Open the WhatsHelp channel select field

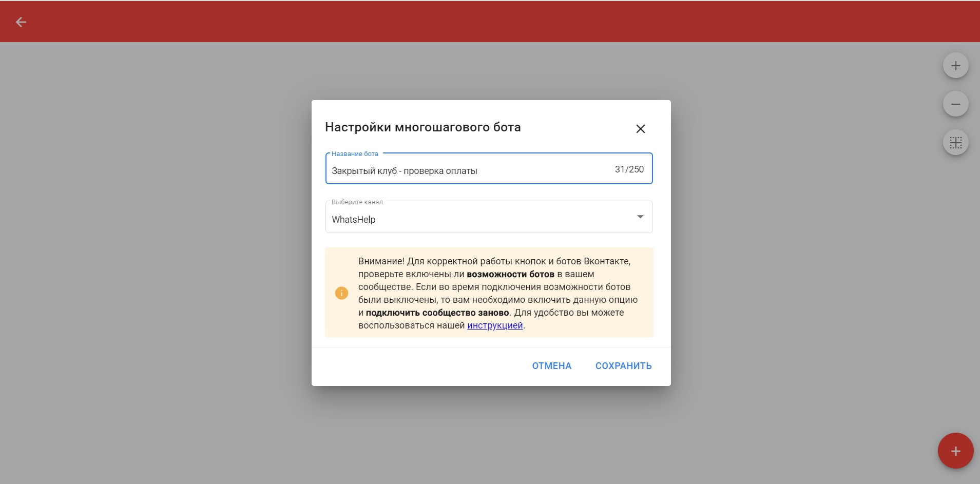[x=477, y=219]
